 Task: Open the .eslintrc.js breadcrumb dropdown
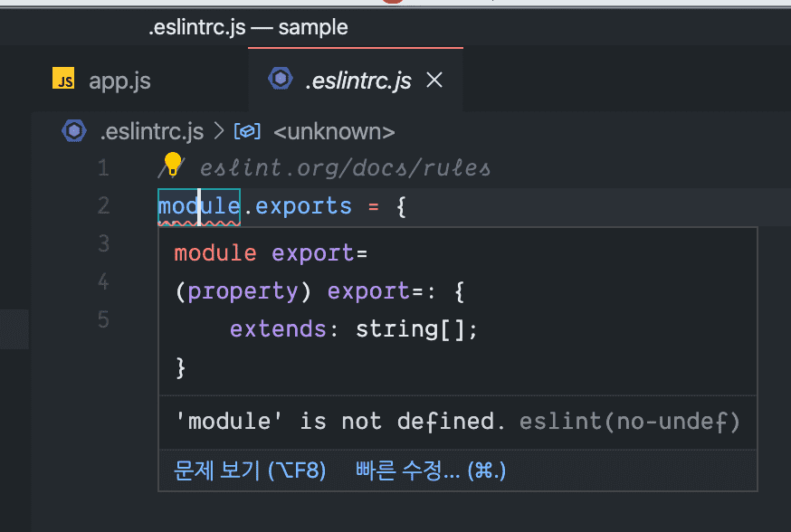tap(151, 131)
